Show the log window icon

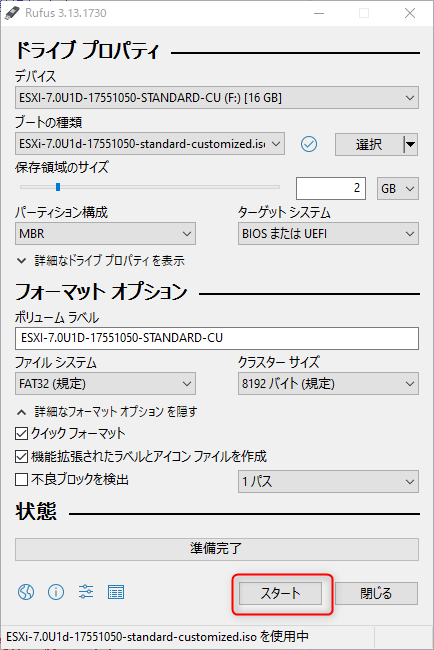point(116,592)
